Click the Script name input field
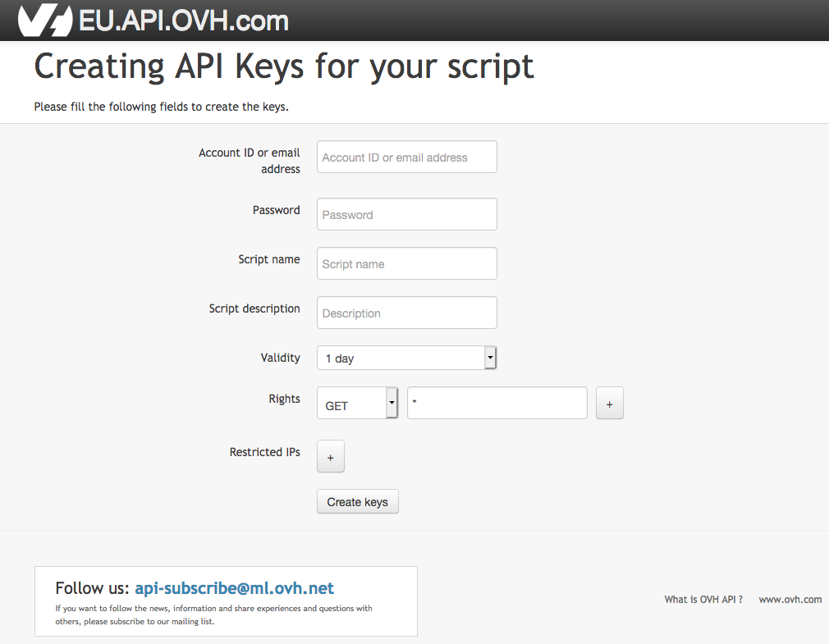The width and height of the screenshot is (829, 644). click(406, 263)
